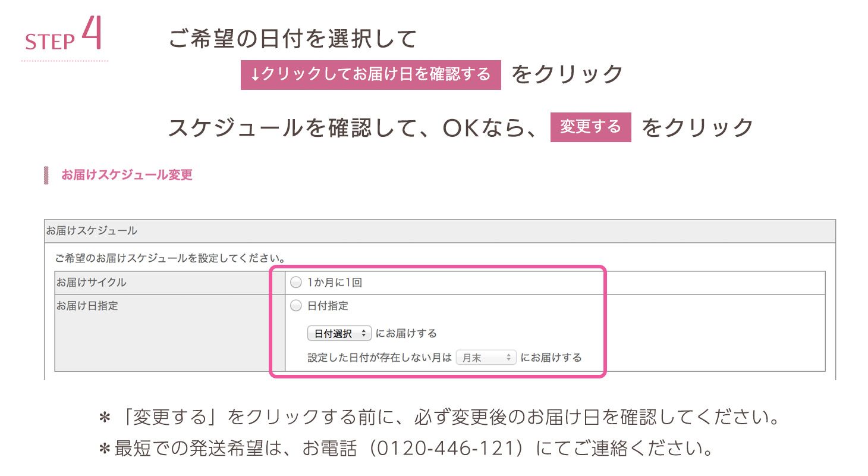The height and width of the screenshot is (476, 868).
Task: Click the お届けスケジュール table header bar
Action: pyautogui.click(x=441, y=231)
